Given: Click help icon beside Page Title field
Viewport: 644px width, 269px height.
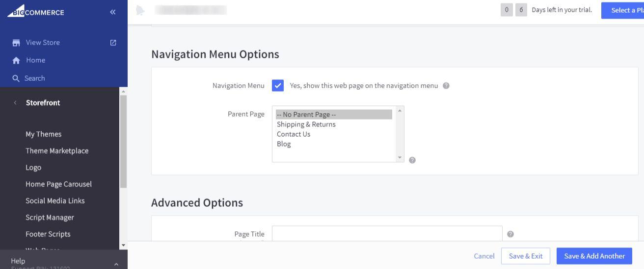Looking at the screenshot, I should [x=510, y=234].
